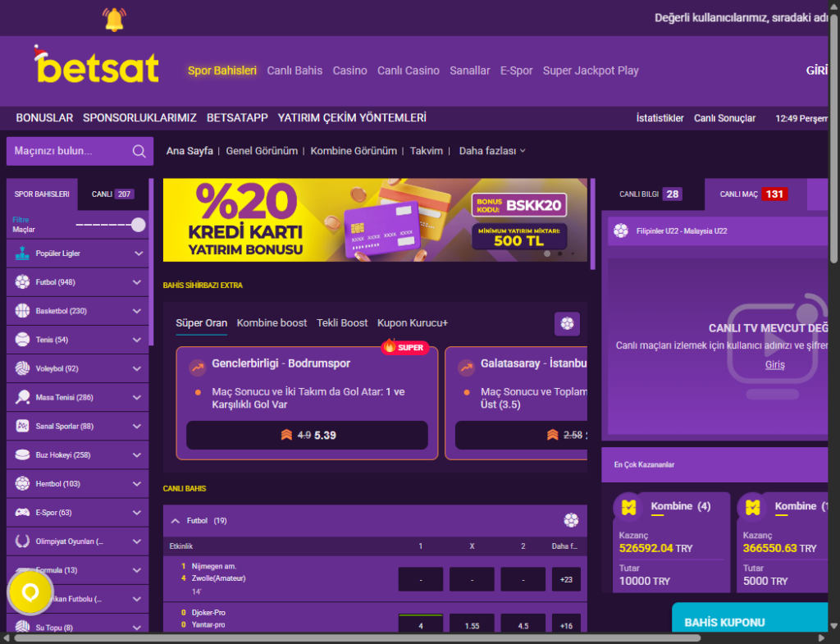Click the E-Spor gamepad icon
The width and height of the screenshot is (840, 644).
click(x=22, y=513)
